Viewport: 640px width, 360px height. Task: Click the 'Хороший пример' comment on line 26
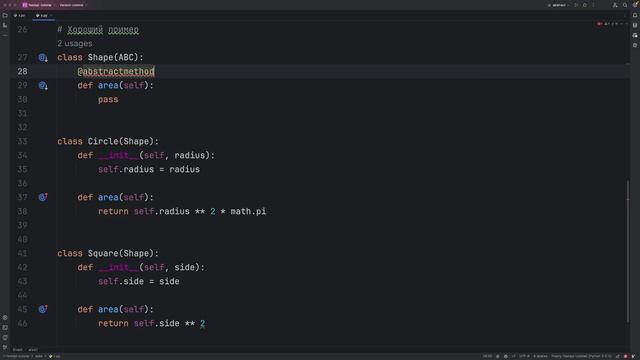coord(103,30)
